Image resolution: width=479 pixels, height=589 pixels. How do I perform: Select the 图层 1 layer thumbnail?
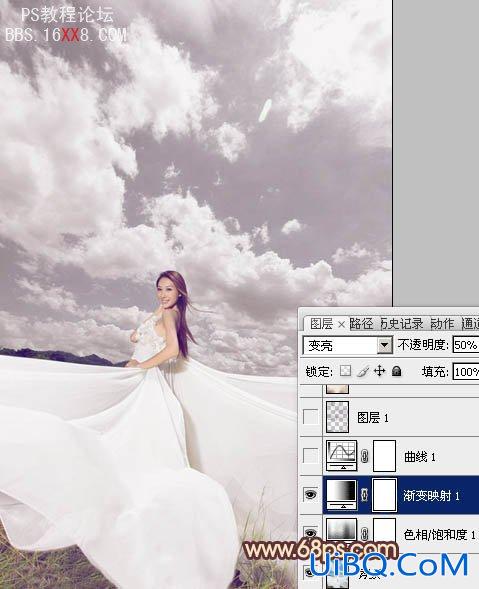pos(337,417)
